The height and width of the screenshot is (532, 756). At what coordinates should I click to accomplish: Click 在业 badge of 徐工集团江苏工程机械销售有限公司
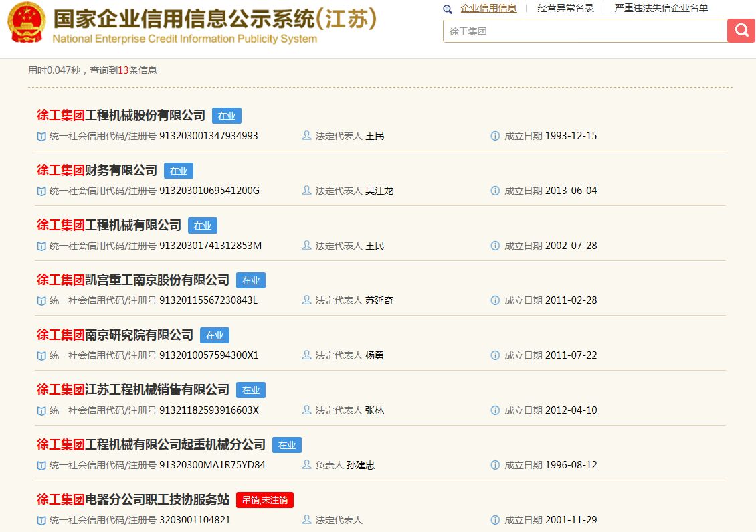[251, 390]
